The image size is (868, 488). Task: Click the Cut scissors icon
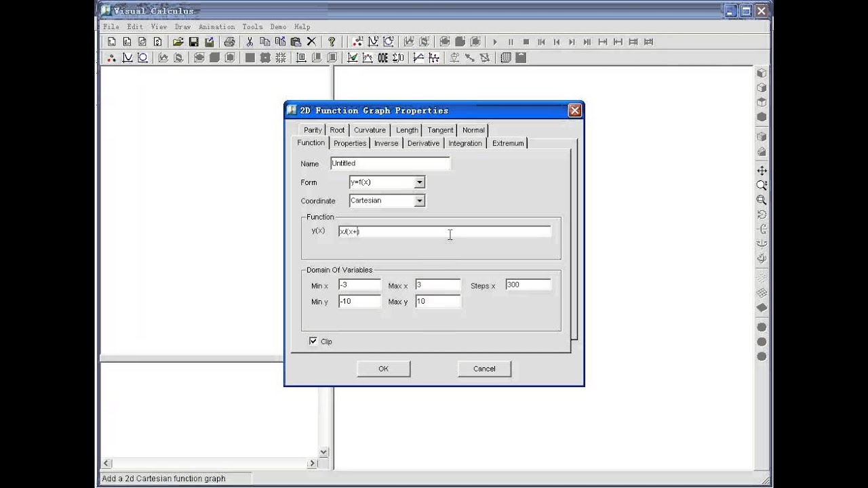[x=250, y=41]
